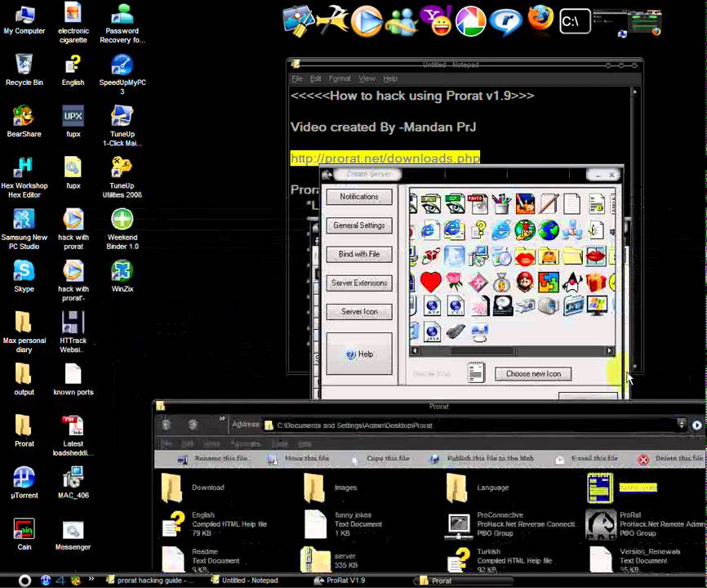The image size is (707, 588).
Task: Select the Language folder in Prorat window
Action: (x=478, y=488)
